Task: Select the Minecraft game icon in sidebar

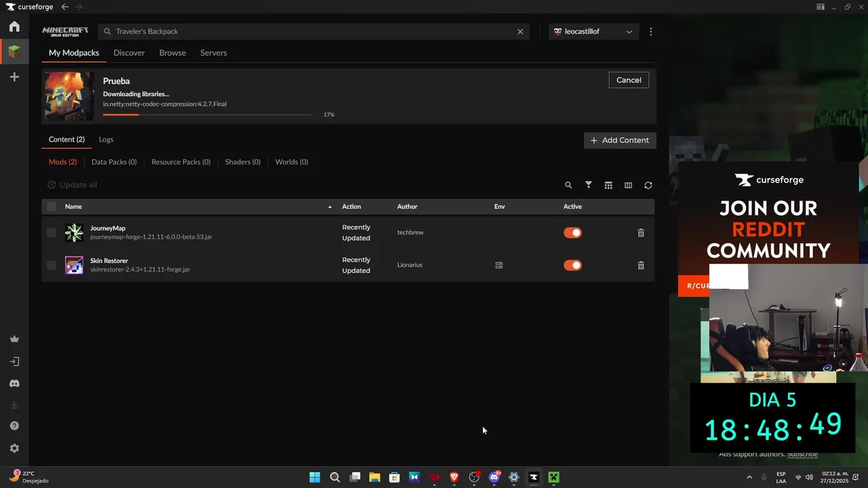Action: (14, 52)
